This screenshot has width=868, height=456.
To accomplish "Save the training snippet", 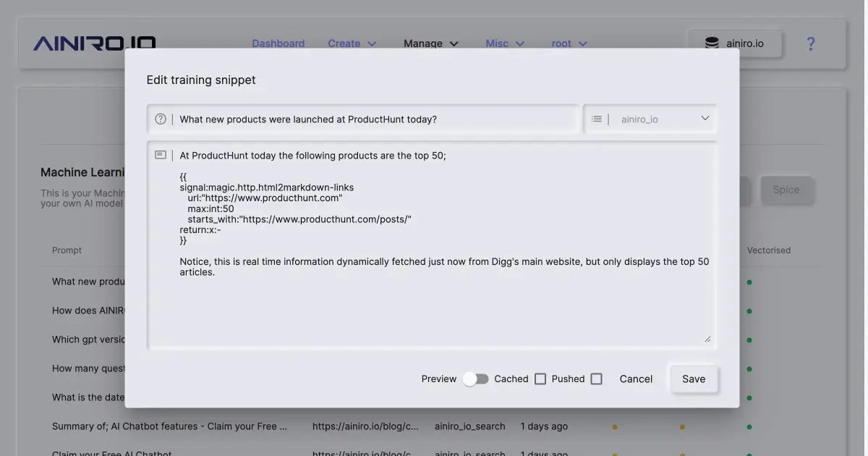I will point(694,379).
